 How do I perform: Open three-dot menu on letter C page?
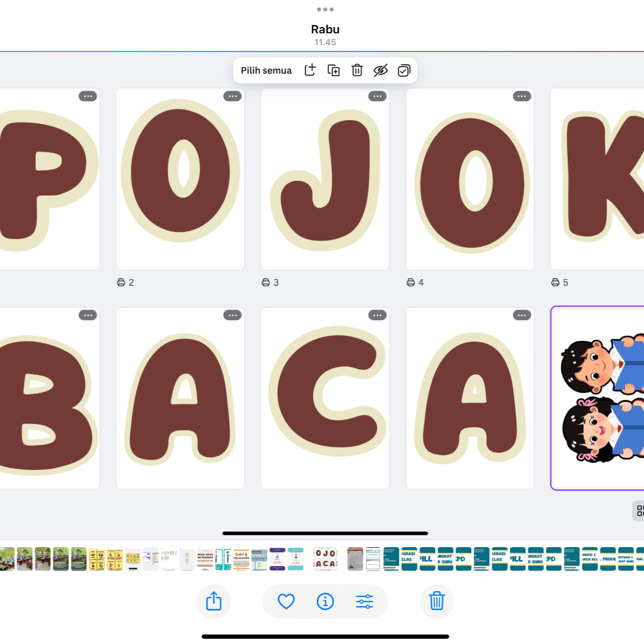tap(377, 315)
